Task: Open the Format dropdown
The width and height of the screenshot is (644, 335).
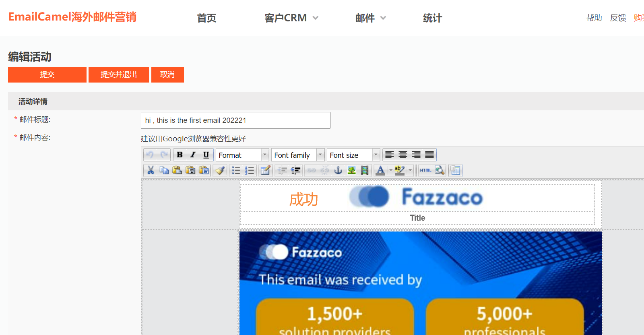Action: pyautogui.click(x=242, y=155)
